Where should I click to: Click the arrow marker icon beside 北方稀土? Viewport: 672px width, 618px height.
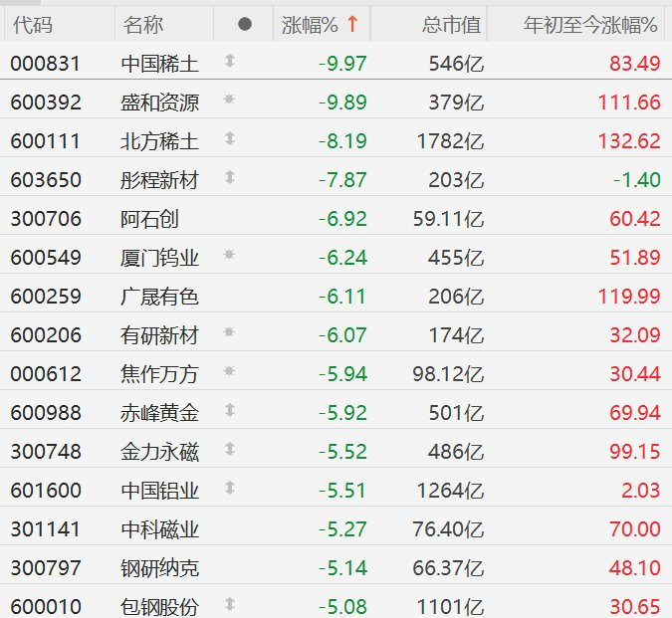coord(230,138)
